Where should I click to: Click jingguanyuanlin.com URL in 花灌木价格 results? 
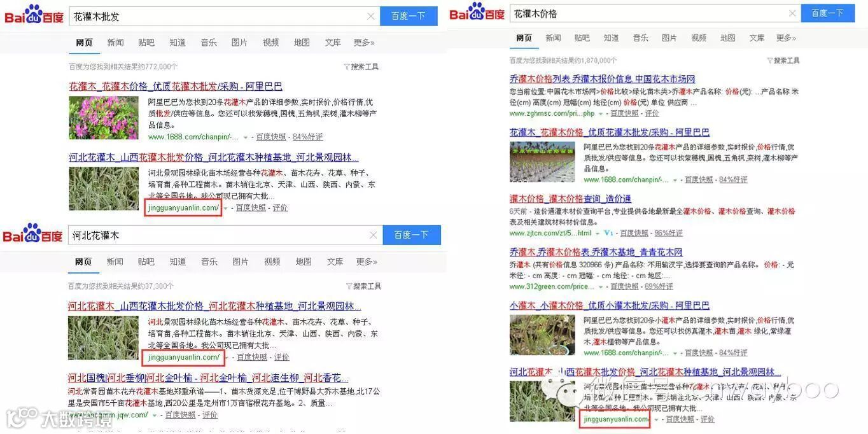pyautogui.click(x=615, y=420)
